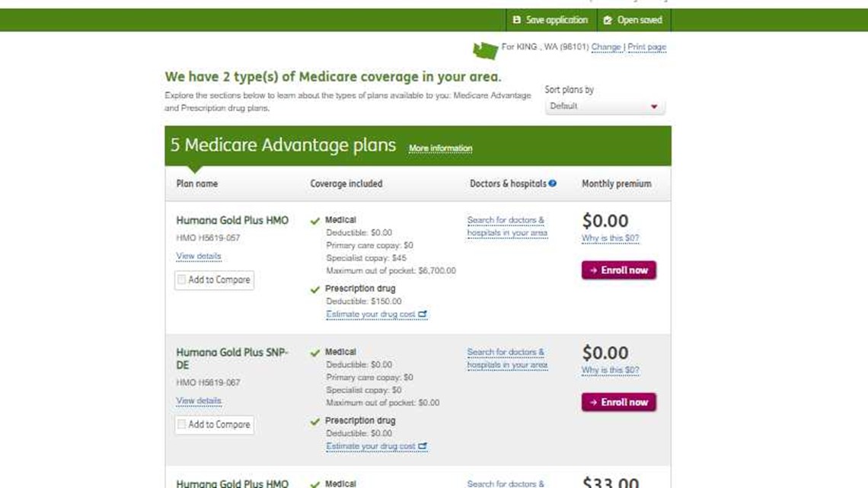Click external link icon in SNP-DE prescription section
Screen dimensions: 868x488
[x=425, y=446]
